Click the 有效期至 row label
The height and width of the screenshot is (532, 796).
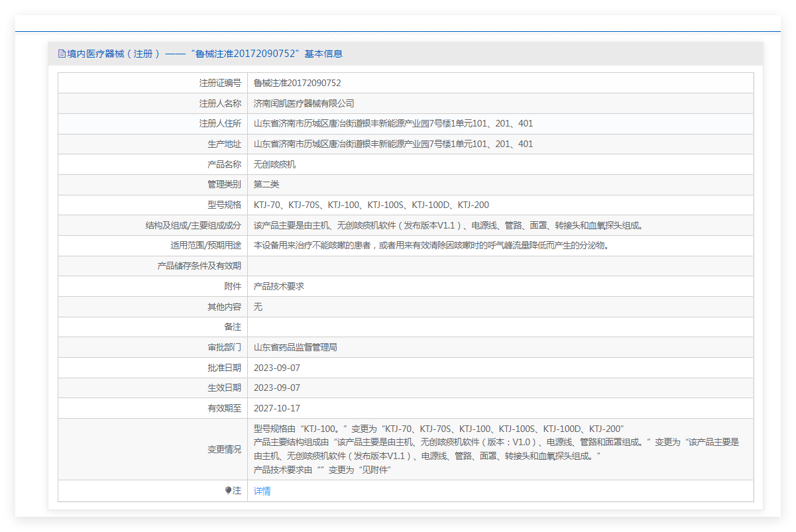coord(224,408)
